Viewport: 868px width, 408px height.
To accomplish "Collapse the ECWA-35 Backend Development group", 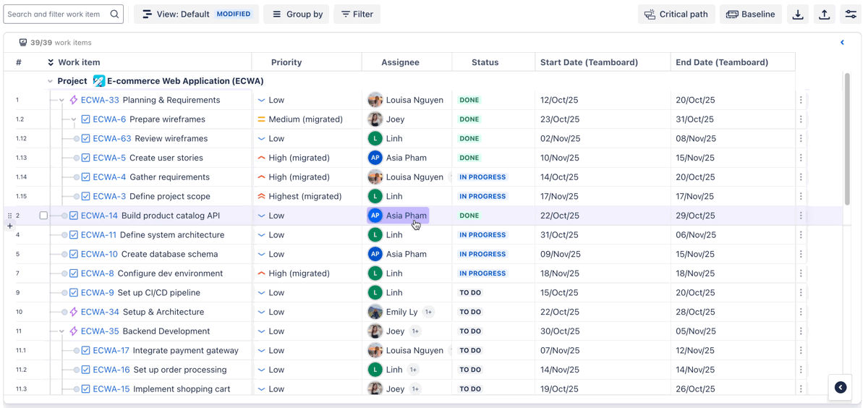I will coord(61,331).
